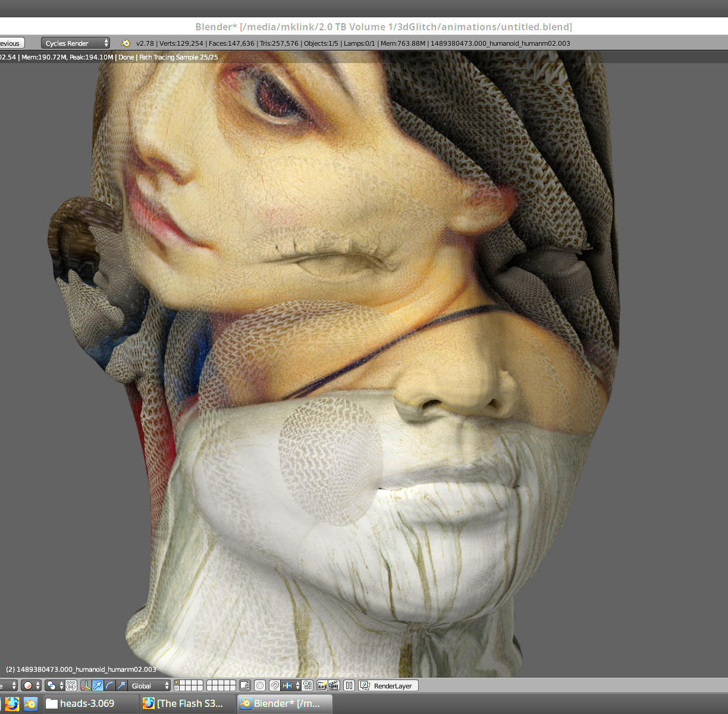728x714 pixels.
Task: Switch to heads-3.069 folder in taskbar
Action: tap(81, 703)
